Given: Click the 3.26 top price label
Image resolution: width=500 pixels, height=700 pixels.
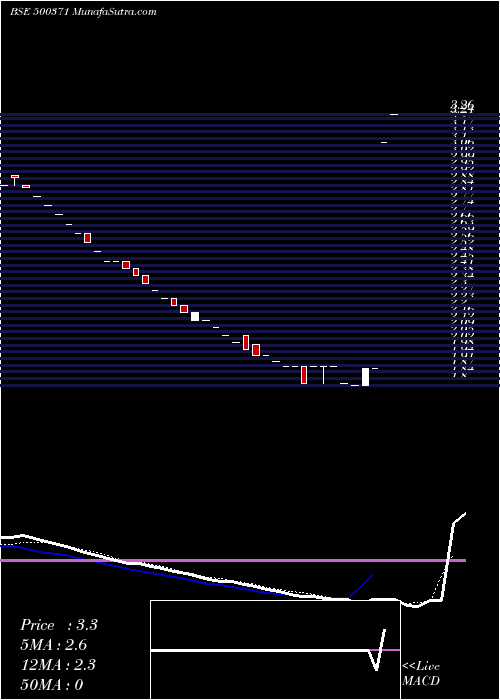Looking at the screenshot, I should click(462, 105).
